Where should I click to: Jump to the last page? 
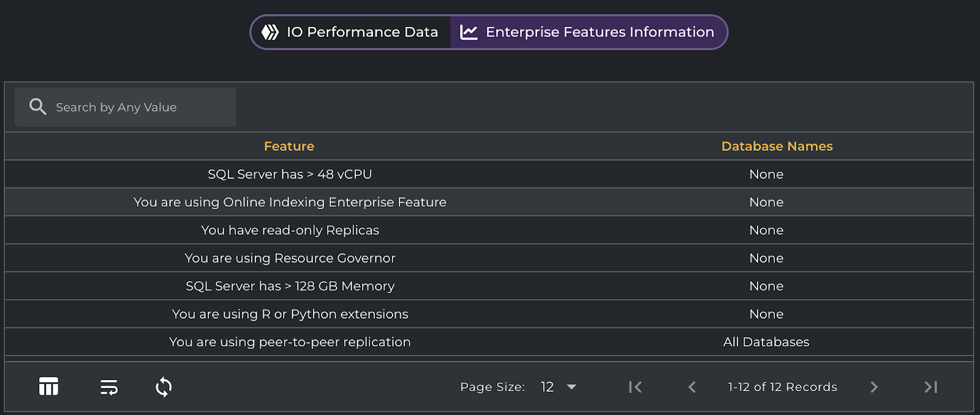930,387
